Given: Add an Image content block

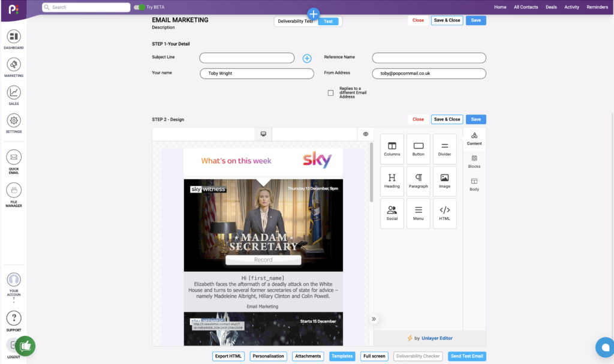Looking at the screenshot, I should coord(444,181).
